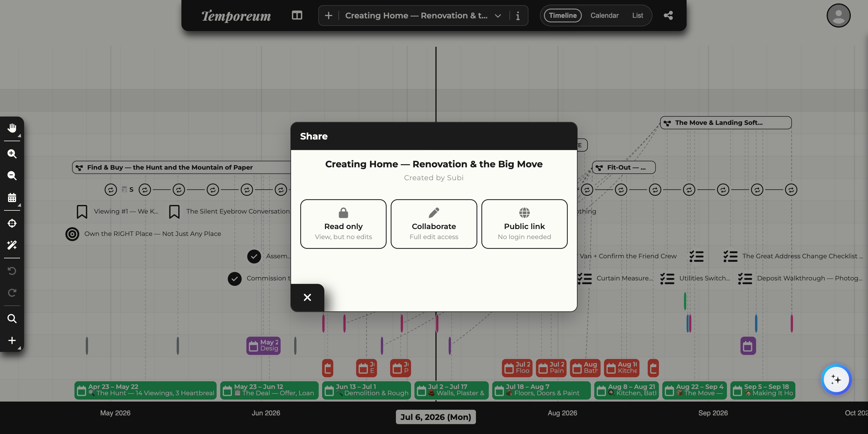Choose the Public link share option
868x434 pixels.
click(524, 224)
